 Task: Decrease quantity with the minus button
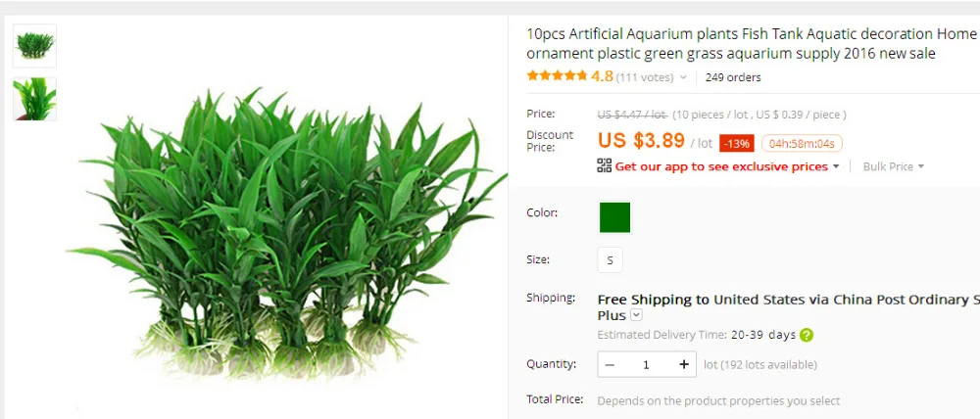pyautogui.click(x=610, y=365)
